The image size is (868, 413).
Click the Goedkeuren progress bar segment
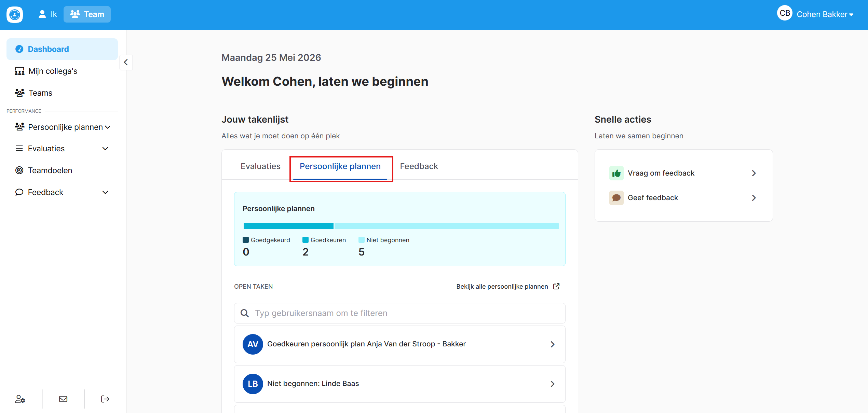tap(288, 226)
